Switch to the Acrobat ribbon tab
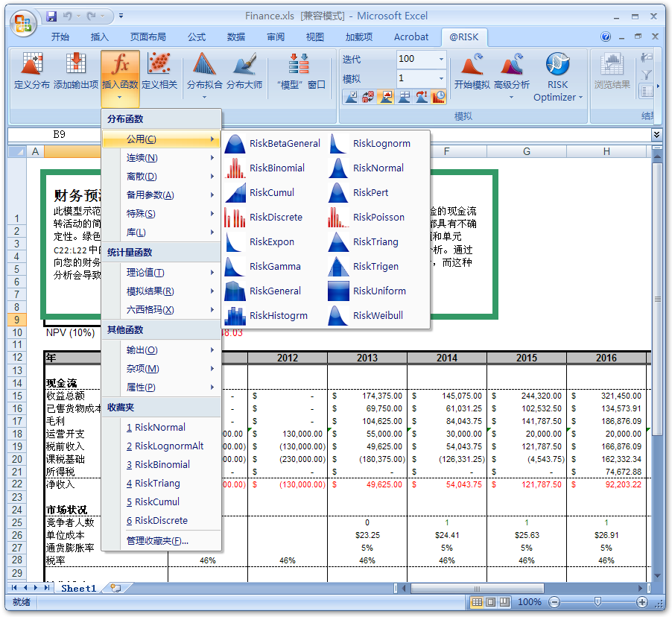The height and width of the screenshot is (617, 672). point(411,37)
